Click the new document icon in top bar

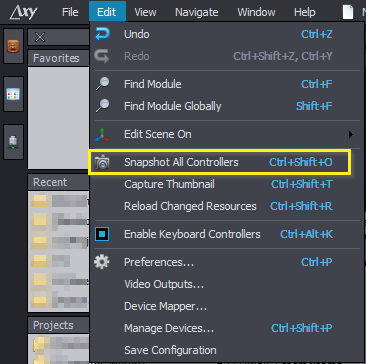coord(348,12)
